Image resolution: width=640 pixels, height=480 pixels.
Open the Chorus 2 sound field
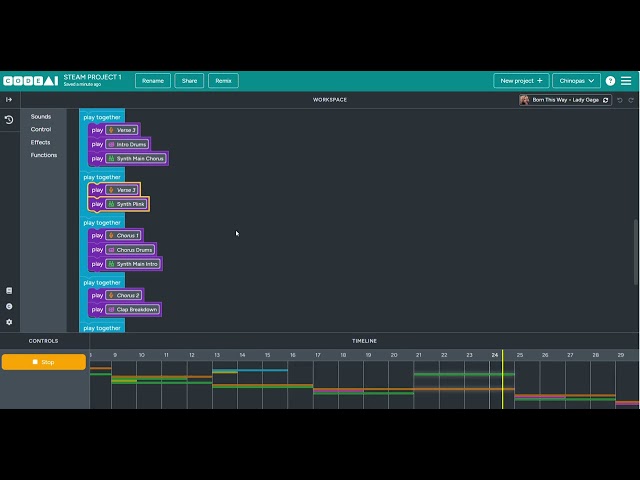pyautogui.click(x=124, y=295)
